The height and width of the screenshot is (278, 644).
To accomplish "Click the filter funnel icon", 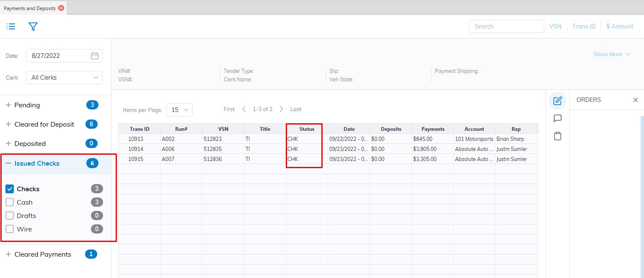I will (33, 26).
